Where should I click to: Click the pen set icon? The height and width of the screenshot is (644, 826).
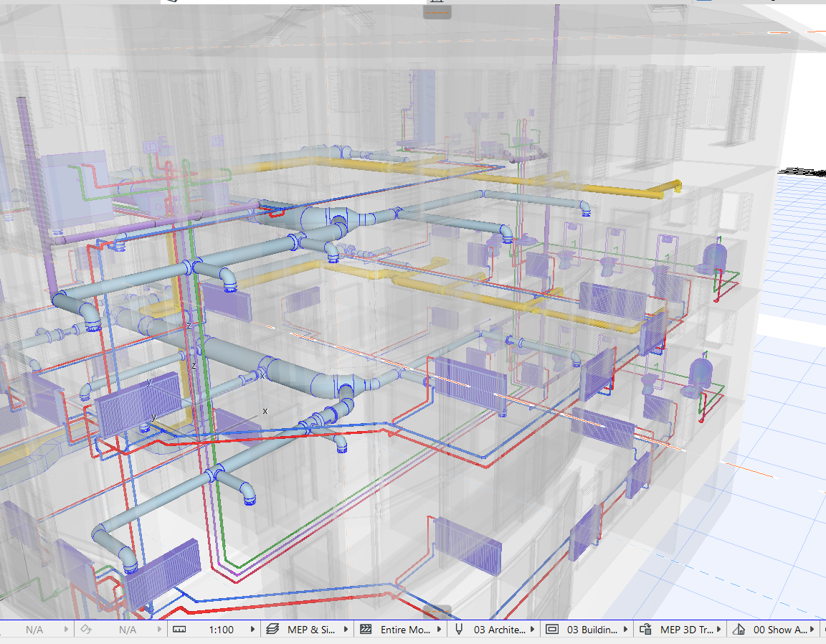tap(459, 629)
